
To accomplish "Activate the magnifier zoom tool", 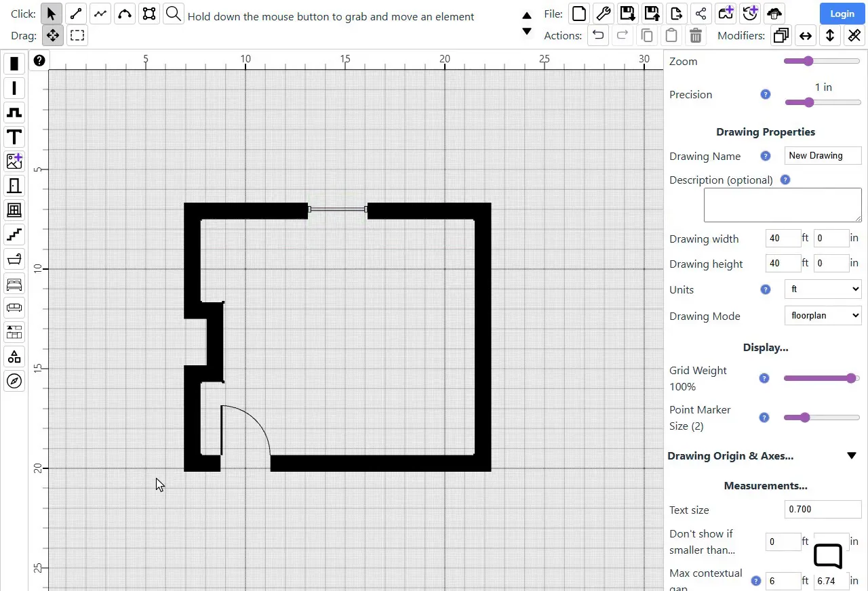I will point(174,14).
